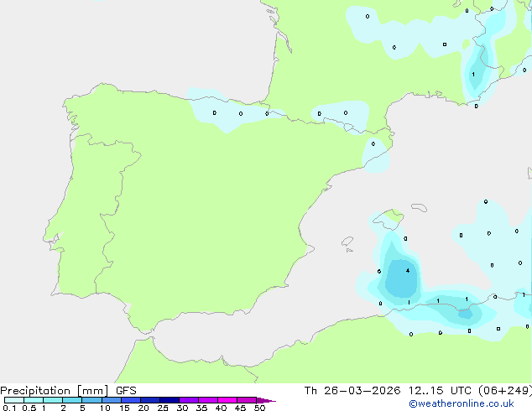
Task: Pick the 10–15 mm legend color swatch
Action: tap(112, 400)
